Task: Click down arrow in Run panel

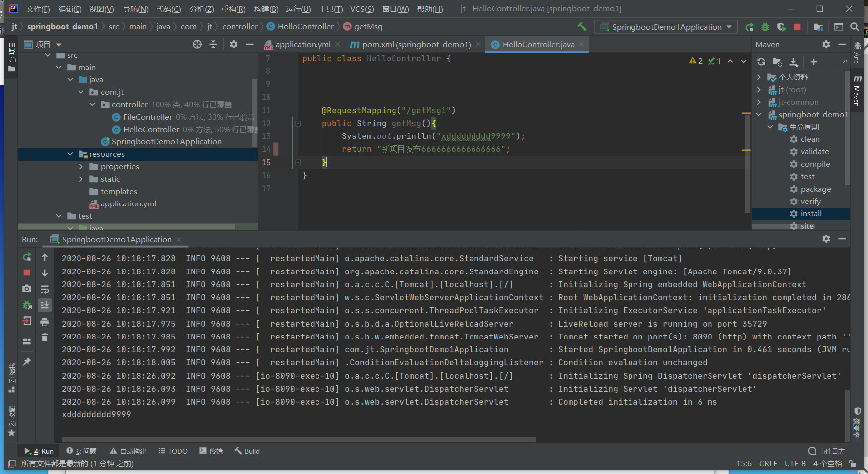Action: coord(45,272)
